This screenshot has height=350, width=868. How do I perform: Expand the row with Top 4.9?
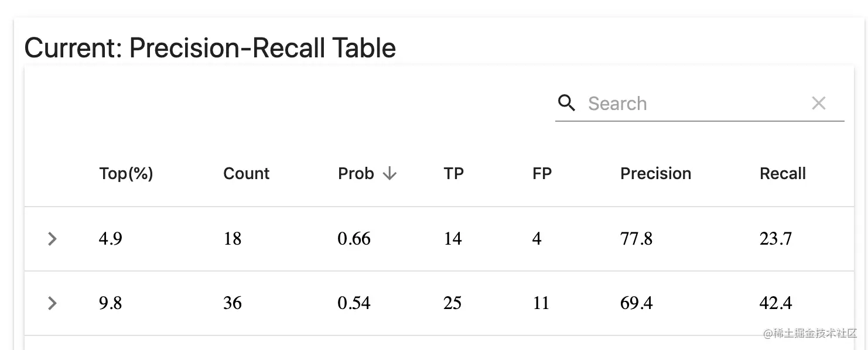coord(52,239)
